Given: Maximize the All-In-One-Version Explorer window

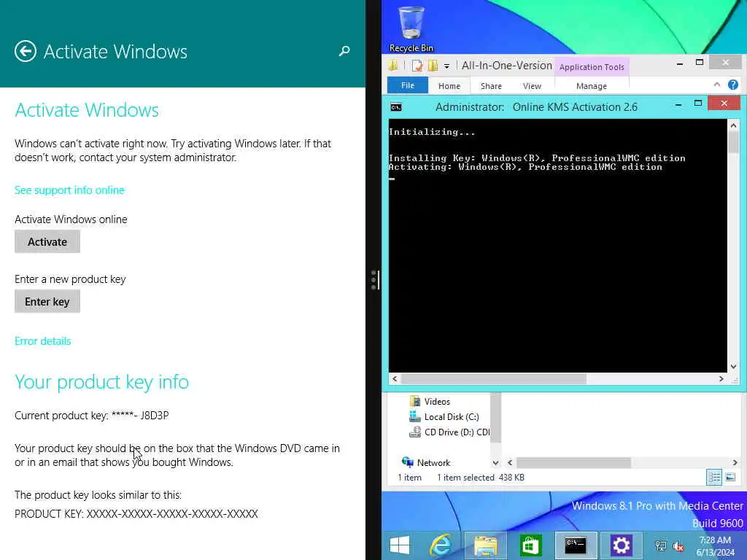Looking at the screenshot, I should tap(700, 63).
